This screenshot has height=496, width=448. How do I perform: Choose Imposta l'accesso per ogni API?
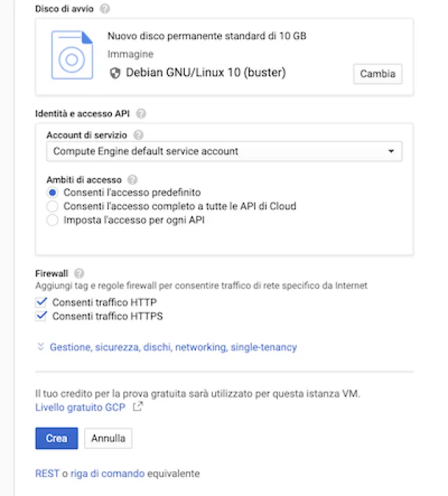(x=52, y=220)
